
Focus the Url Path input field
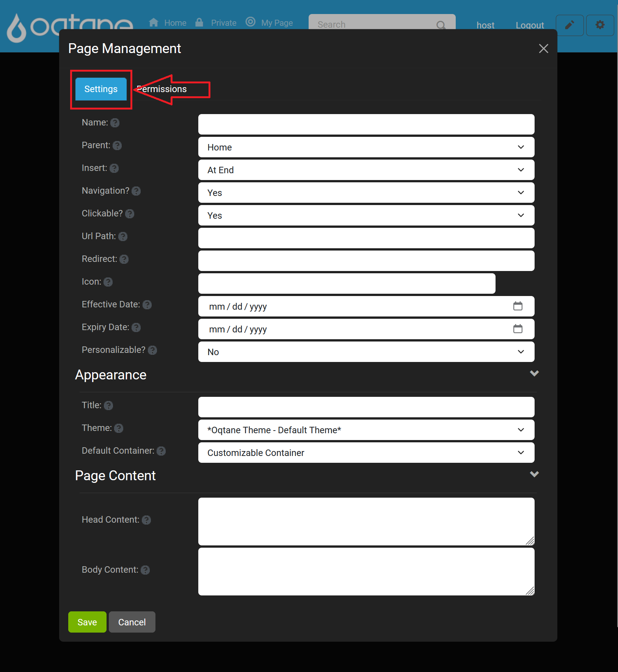[366, 238]
